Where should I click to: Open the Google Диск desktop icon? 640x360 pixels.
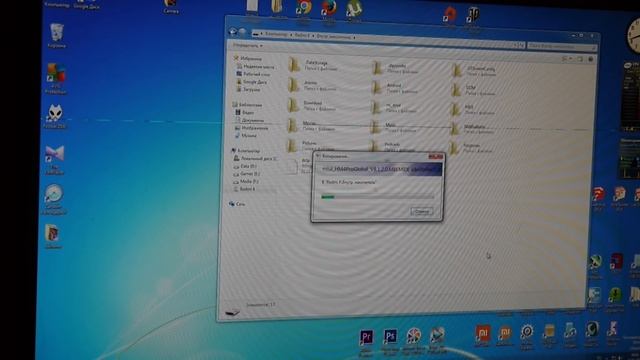click(x=87, y=4)
